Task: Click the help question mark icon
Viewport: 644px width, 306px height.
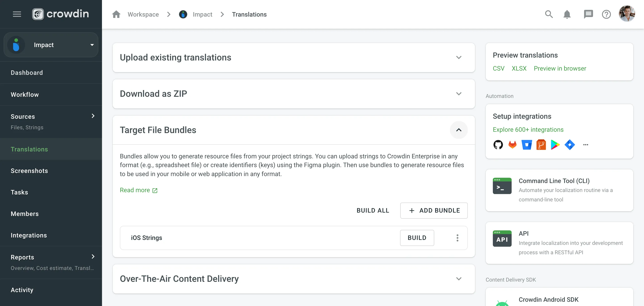Action: [x=606, y=14]
